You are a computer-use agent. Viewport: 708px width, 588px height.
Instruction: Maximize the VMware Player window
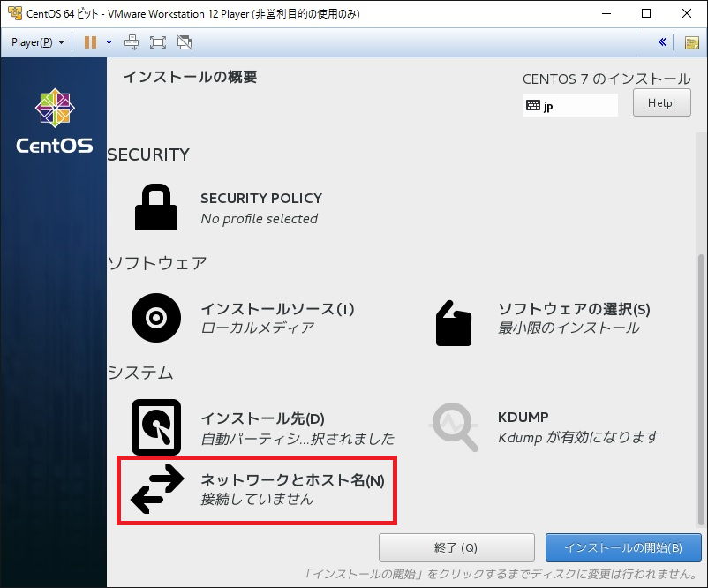(x=646, y=13)
